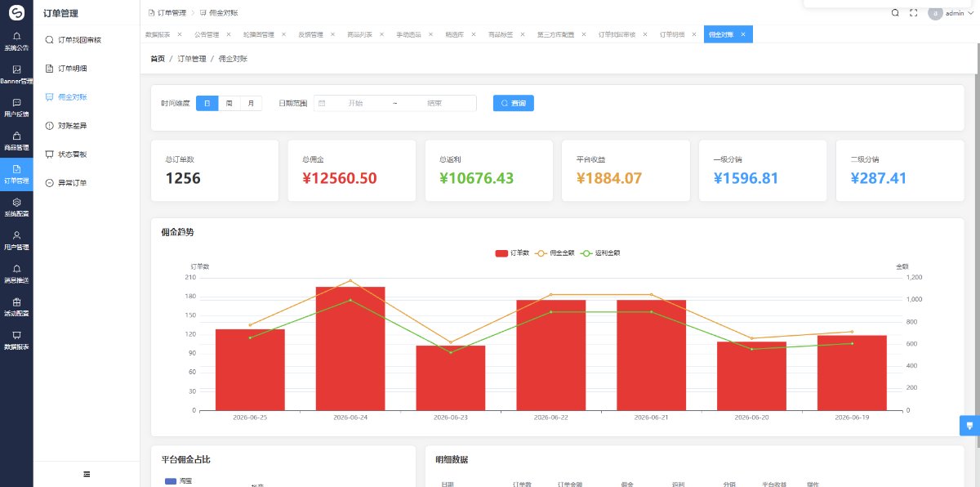Switch to the 第三方库配置 tab

pyautogui.click(x=555, y=34)
